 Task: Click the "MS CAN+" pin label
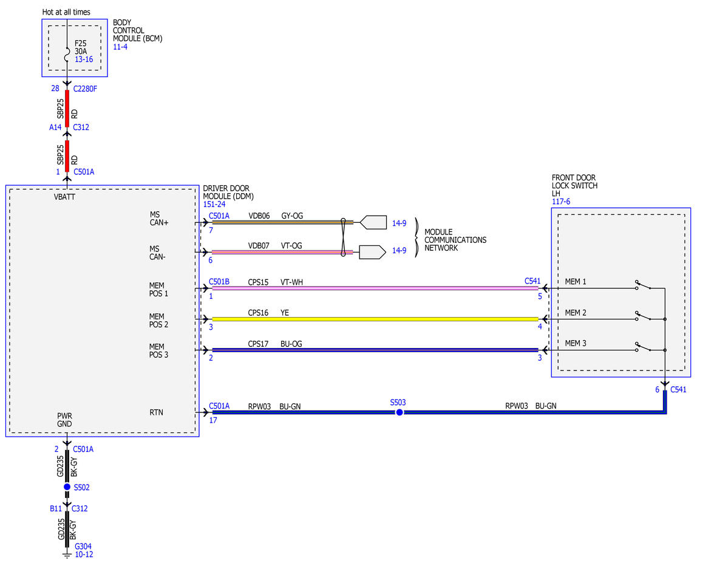coord(159,218)
